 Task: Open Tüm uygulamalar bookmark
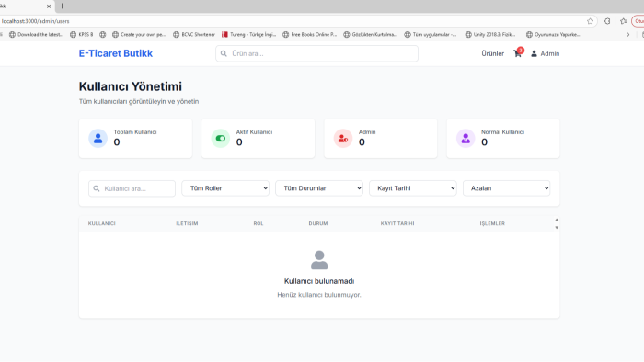tap(431, 35)
